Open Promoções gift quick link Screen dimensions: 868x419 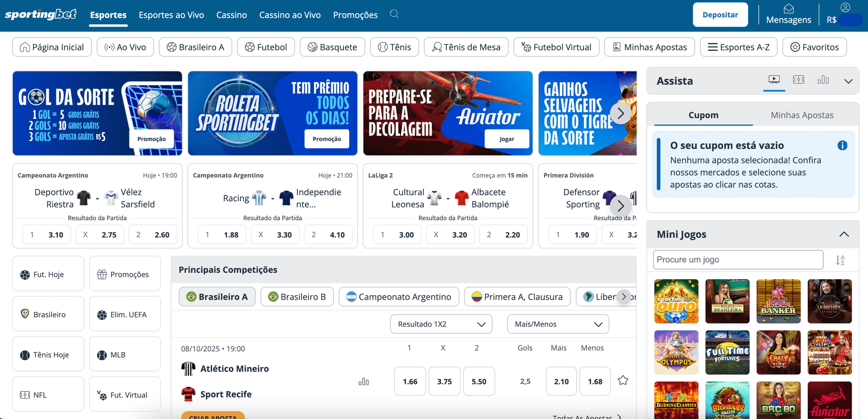[125, 274]
